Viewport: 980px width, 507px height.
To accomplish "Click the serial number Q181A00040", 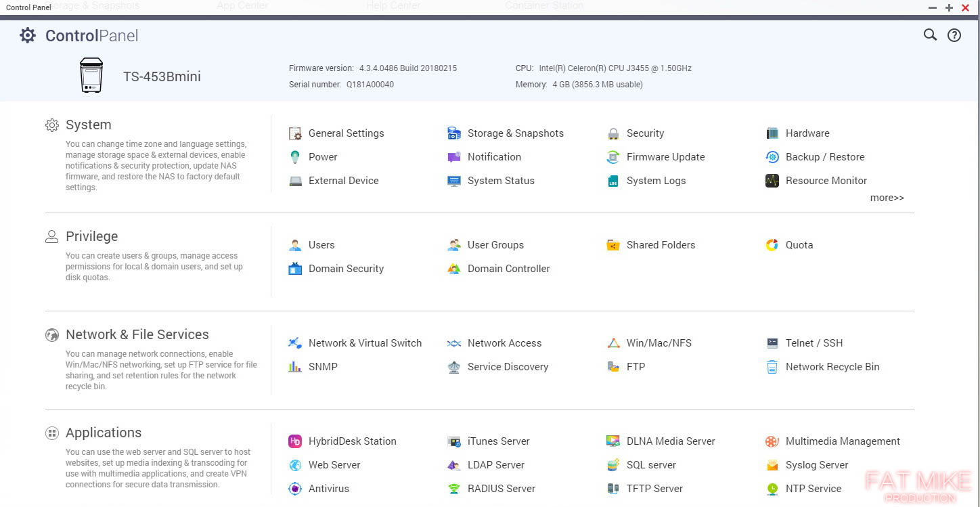I will (370, 85).
